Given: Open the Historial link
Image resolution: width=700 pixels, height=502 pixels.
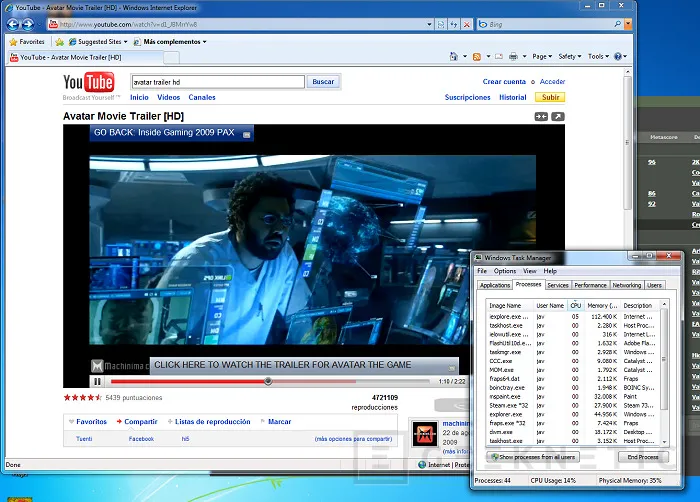Looking at the screenshot, I should [512, 97].
